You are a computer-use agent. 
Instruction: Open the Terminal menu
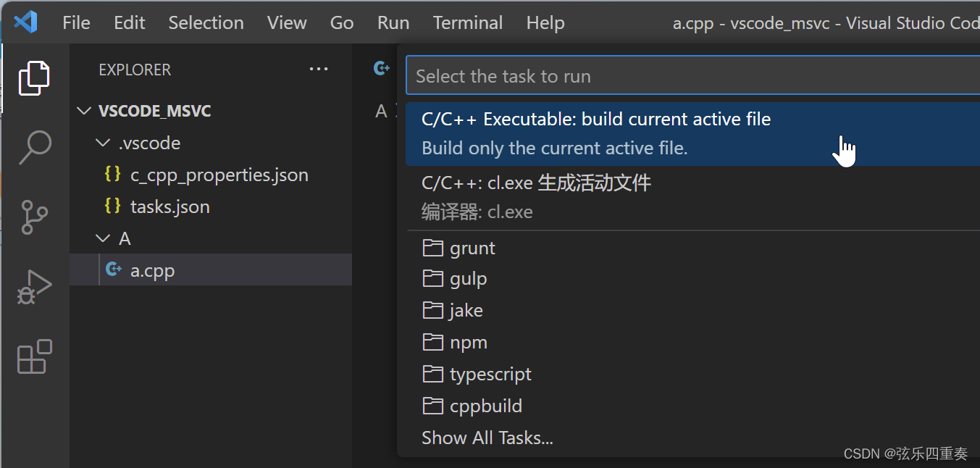[468, 22]
